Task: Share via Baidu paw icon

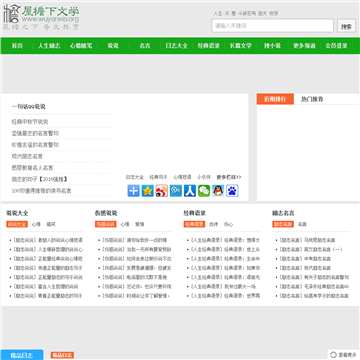Action: pos(232,191)
